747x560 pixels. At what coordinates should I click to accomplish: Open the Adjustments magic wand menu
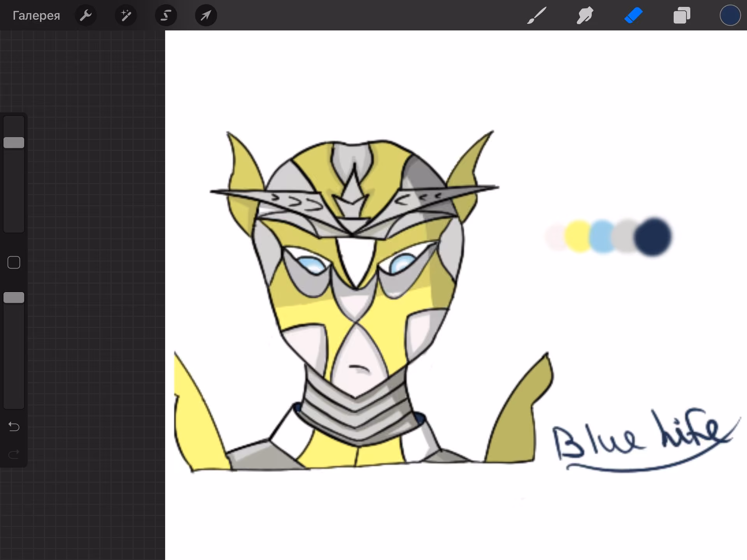[126, 16]
